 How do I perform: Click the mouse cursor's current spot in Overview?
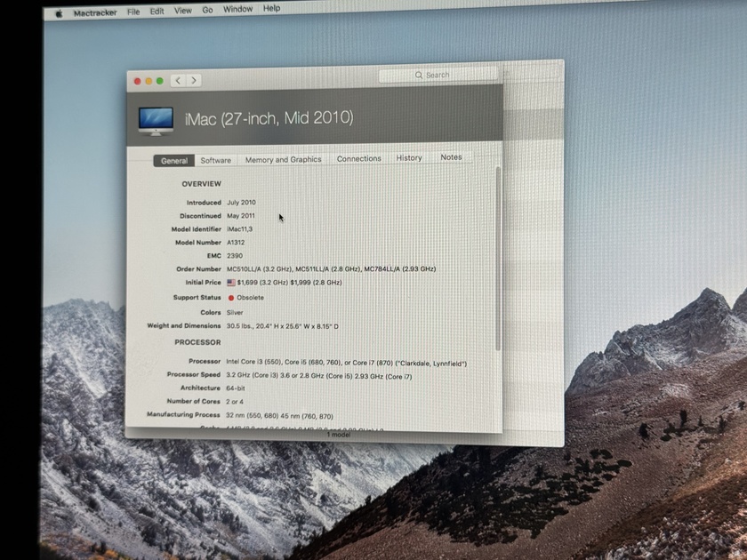point(279,217)
